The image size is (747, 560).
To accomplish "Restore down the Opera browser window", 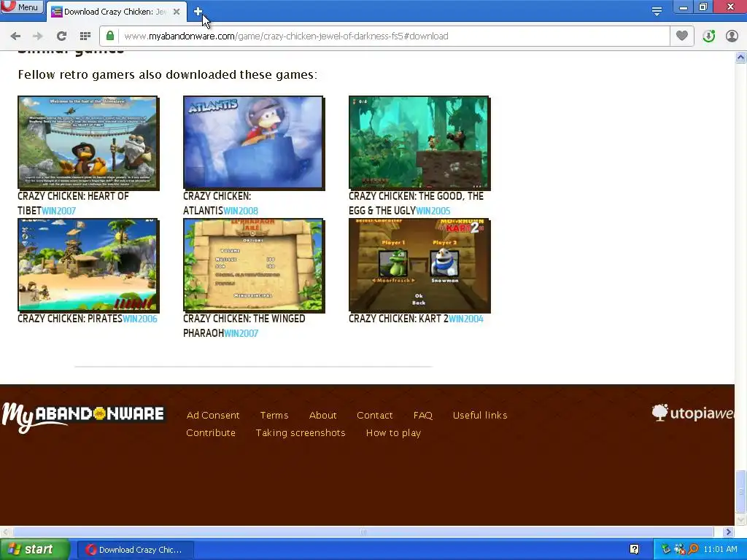I will [x=703, y=7].
